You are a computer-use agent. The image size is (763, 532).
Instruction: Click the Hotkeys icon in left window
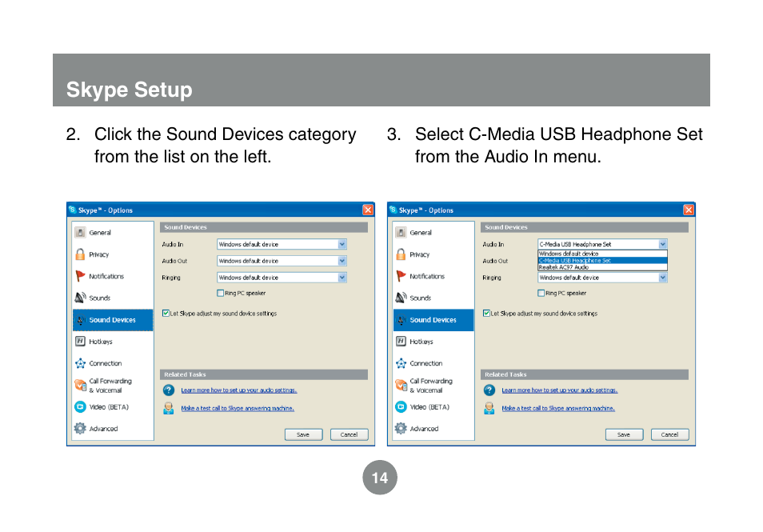click(80, 342)
